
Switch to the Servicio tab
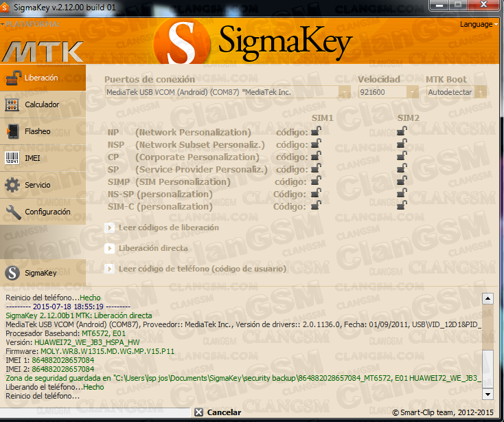(43, 185)
